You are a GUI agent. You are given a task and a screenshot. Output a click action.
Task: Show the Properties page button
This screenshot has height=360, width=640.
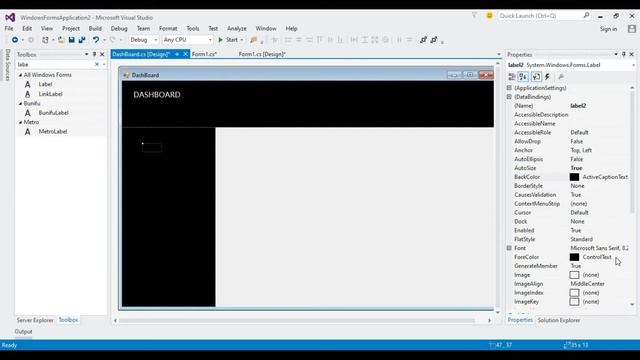pos(536,77)
